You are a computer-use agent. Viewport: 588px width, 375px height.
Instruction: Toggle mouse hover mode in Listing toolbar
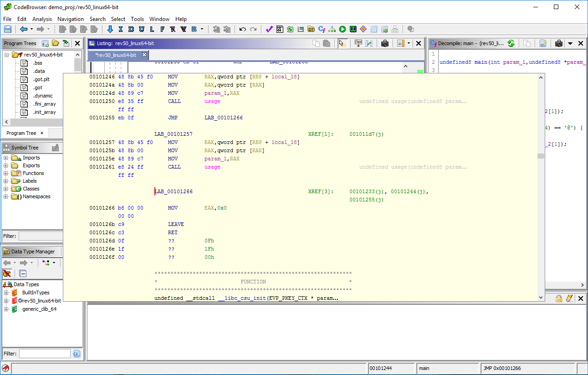point(343,43)
